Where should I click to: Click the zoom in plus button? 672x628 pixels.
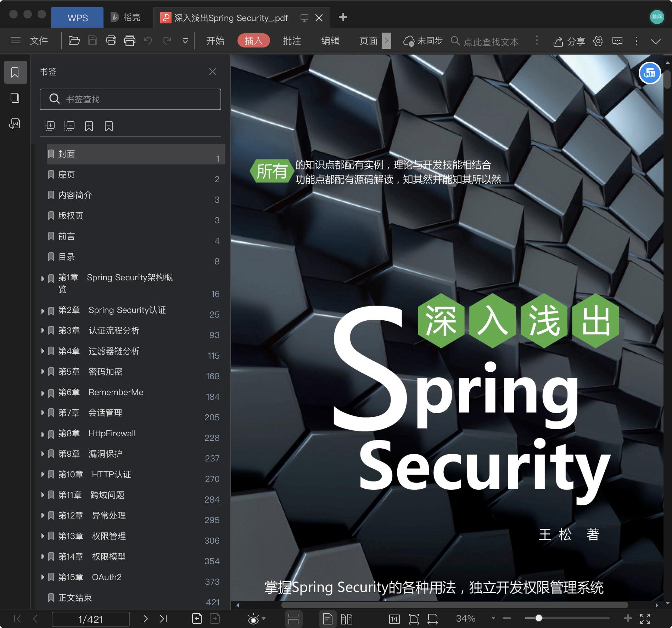coord(628,618)
